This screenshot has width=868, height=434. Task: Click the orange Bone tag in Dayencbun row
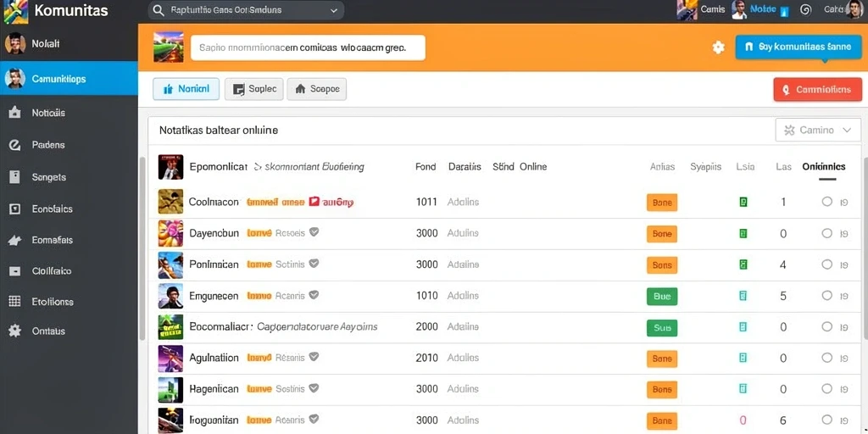[x=662, y=234]
